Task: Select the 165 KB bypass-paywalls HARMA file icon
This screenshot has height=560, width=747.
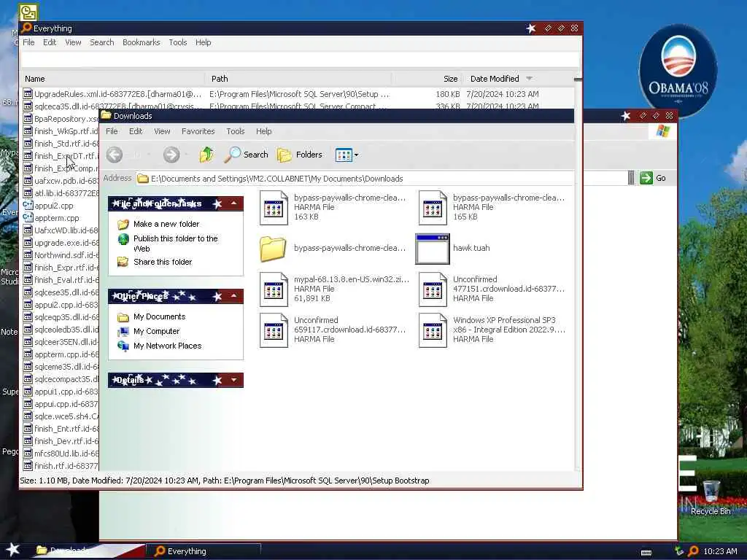Action: pos(433,208)
